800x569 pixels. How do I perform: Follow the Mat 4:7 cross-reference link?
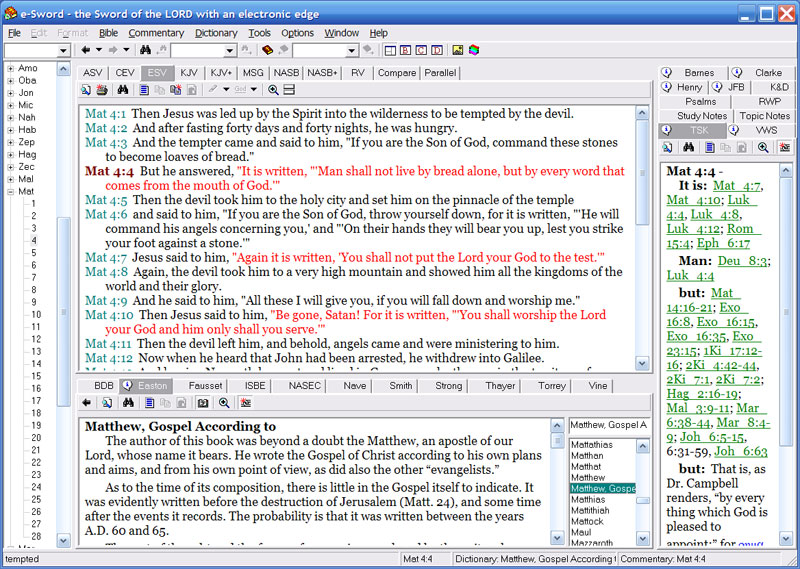pyautogui.click(x=737, y=186)
